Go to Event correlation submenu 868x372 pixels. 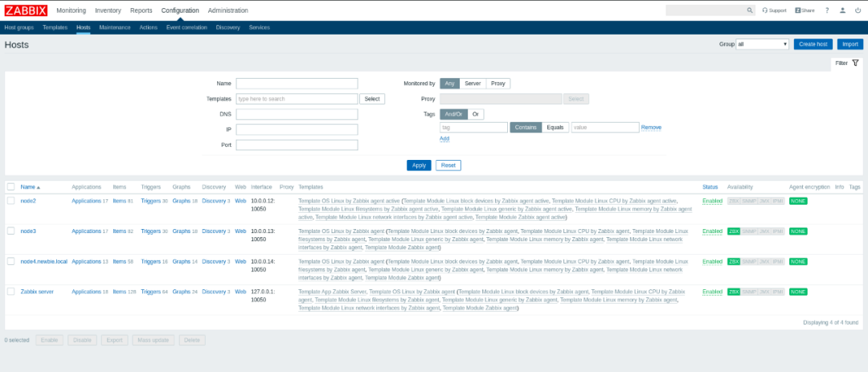pyautogui.click(x=186, y=27)
